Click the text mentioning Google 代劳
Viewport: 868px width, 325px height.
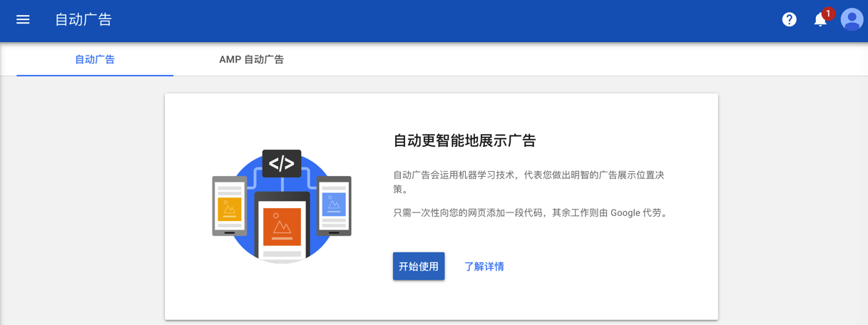[532, 212]
